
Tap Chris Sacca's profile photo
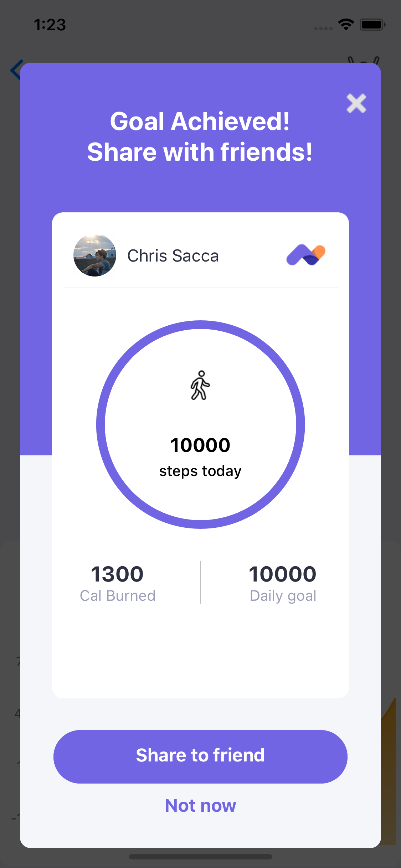coord(95,255)
